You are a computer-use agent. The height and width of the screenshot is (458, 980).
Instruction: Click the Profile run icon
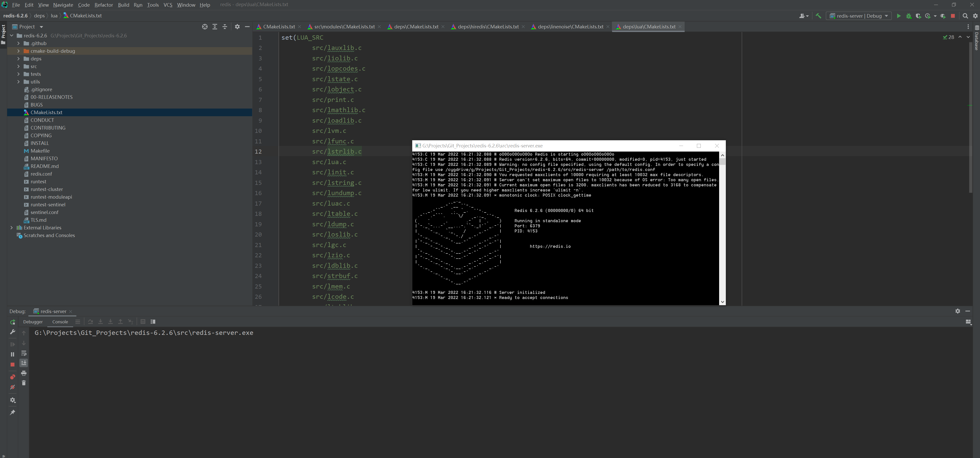pyautogui.click(x=928, y=16)
